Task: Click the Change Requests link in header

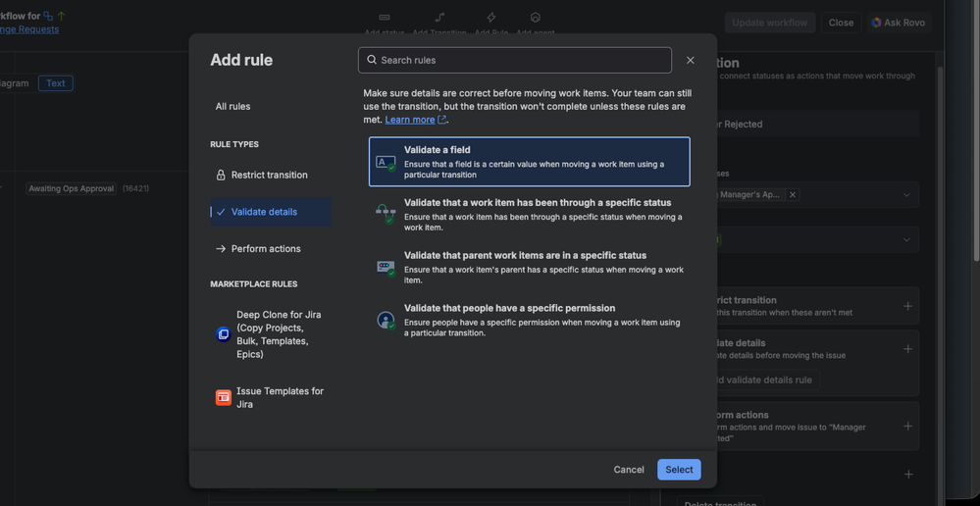Action: pyautogui.click(x=29, y=28)
